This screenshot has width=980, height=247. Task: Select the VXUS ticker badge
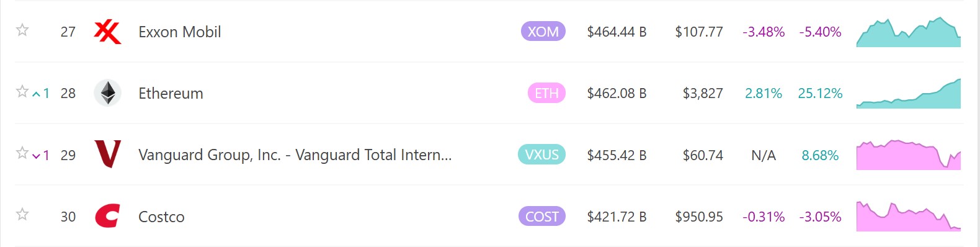[x=541, y=155]
